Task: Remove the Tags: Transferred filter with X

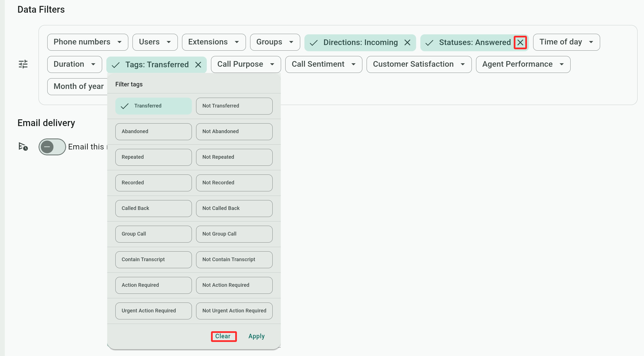Action: [198, 65]
